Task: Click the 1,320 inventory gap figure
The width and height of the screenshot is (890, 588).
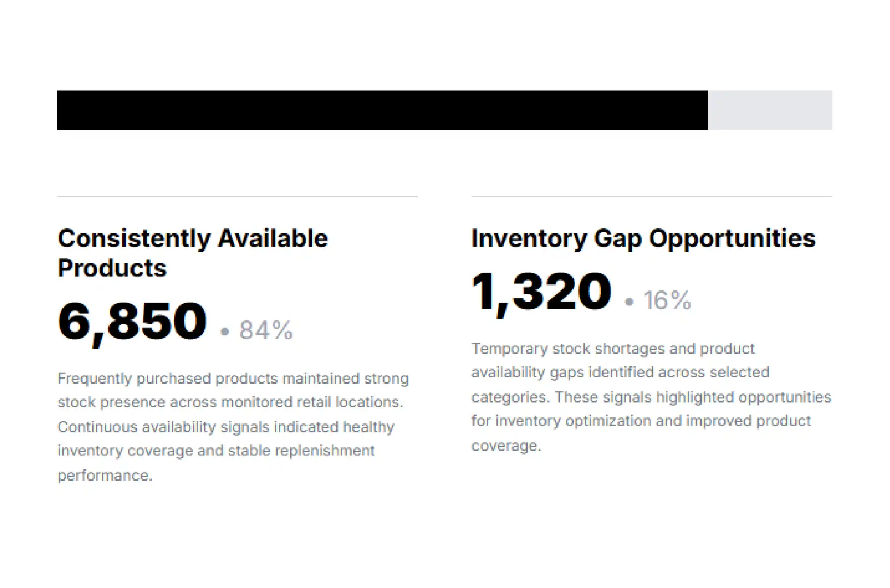Action: pos(541,292)
